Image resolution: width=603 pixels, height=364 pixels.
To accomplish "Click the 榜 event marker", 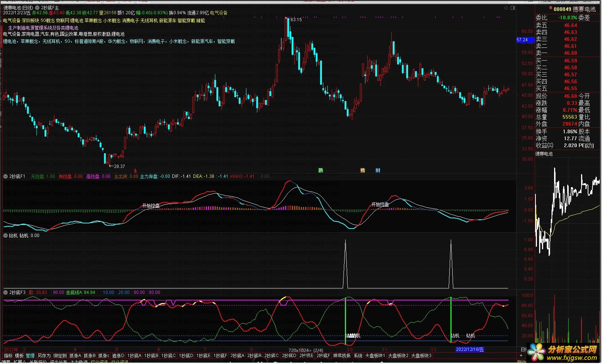I will tap(362, 170).
